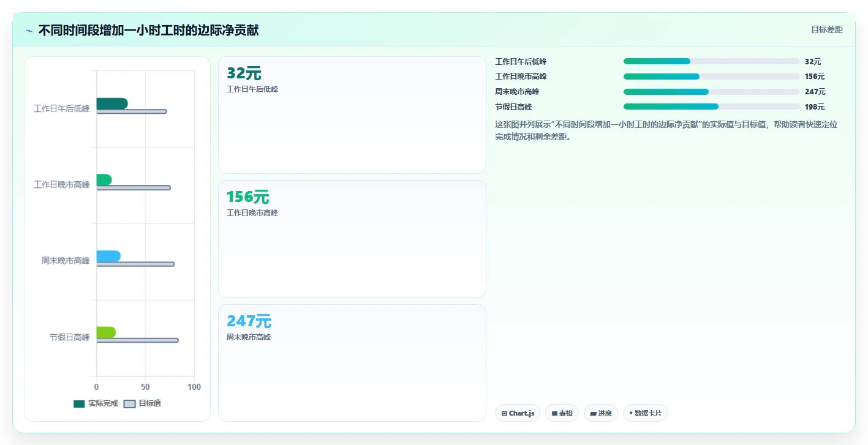868x445 pixels.
Task: Click the gray target bar for 工作日晚市高峰
Action: coord(134,188)
